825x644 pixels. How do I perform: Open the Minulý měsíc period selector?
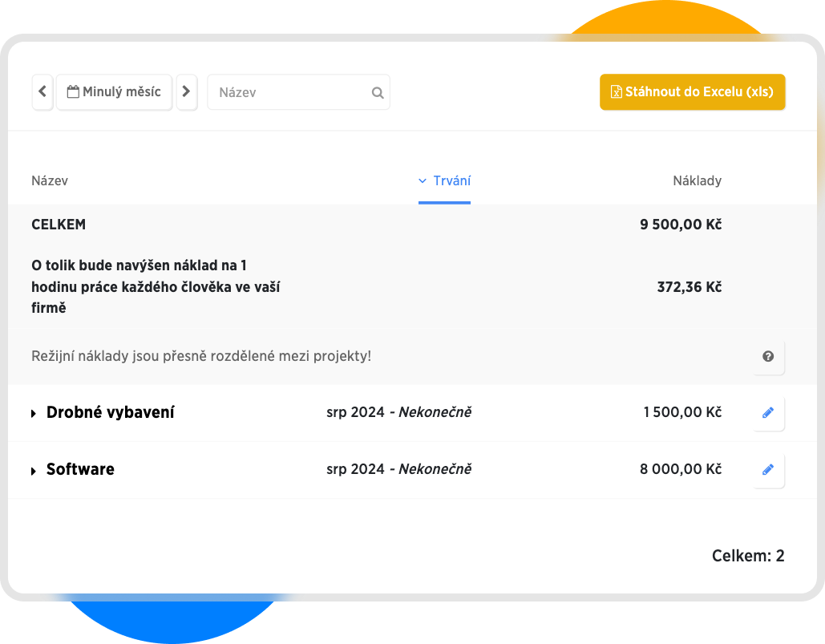pos(121,92)
